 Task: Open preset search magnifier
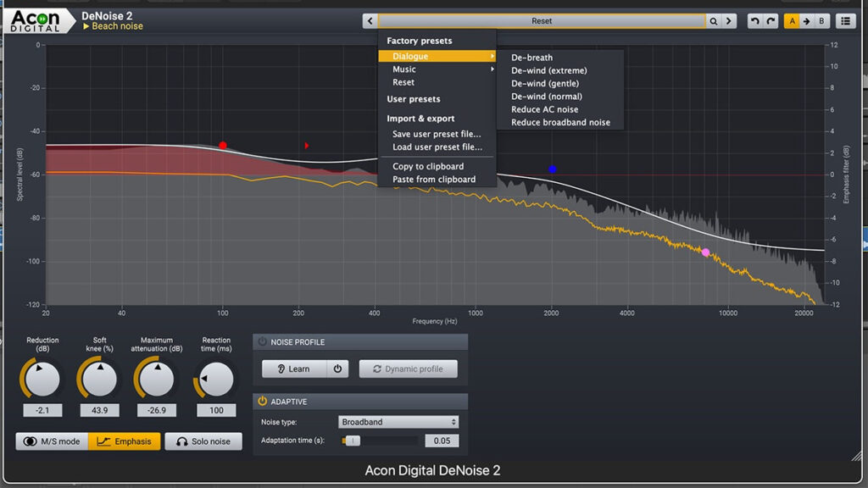714,21
